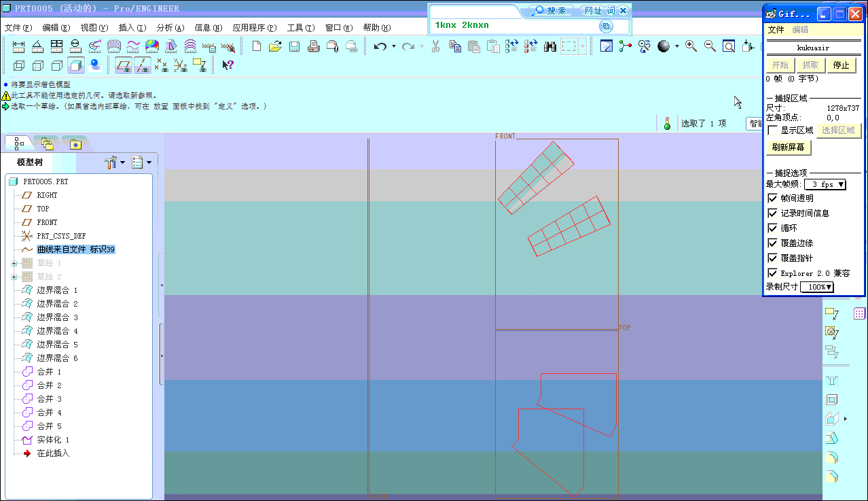Uncheck the 记录时间信息 checkbox
Screen dimensions: 868x501
coord(772,213)
